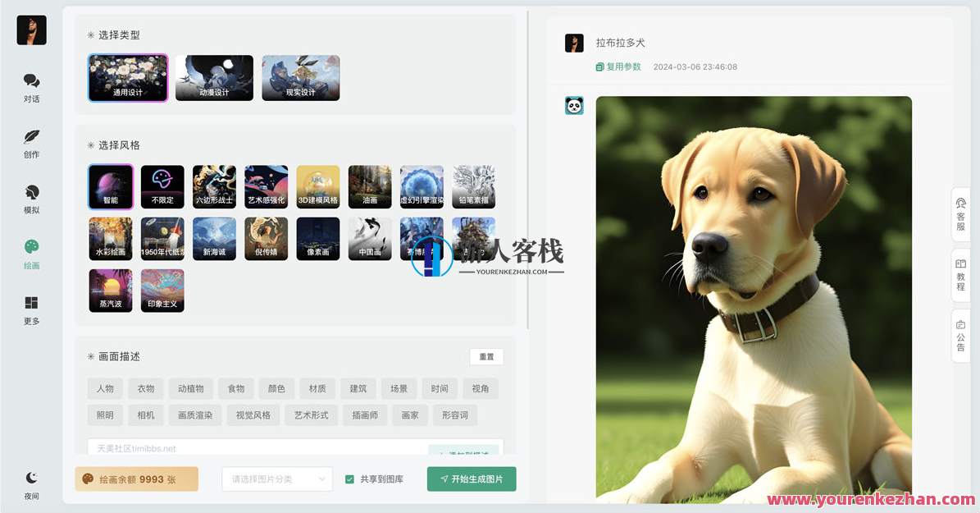Toggle the 共享到图库 share checkbox

(x=349, y=479)
